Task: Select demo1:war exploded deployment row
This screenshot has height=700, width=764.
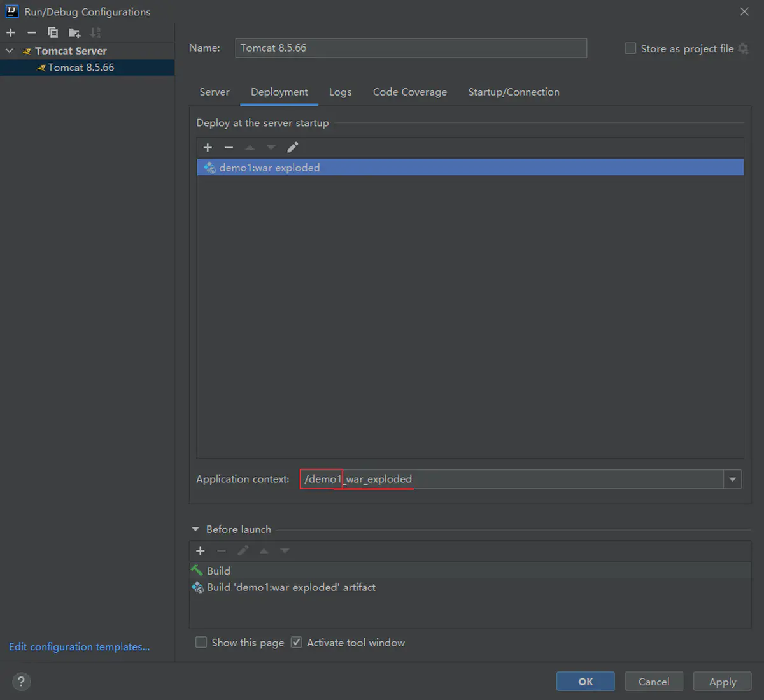Action: pyautogui.click(x=470, y=168)
